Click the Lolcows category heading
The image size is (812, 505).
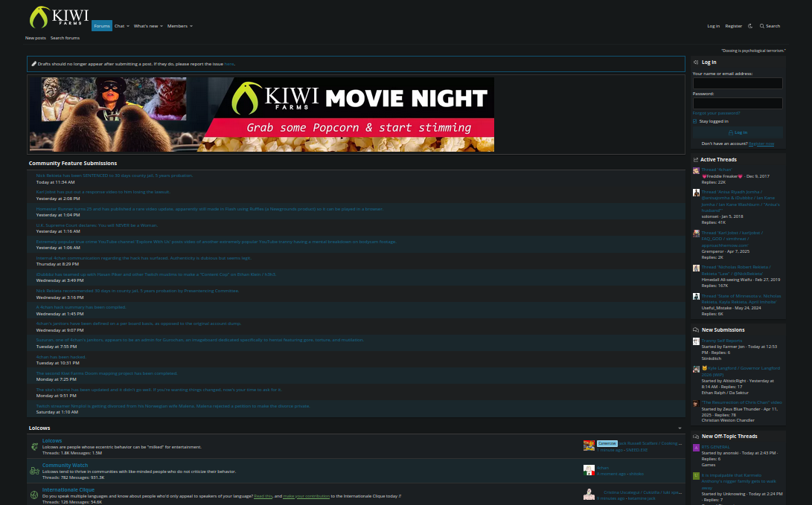[x=39, y=428]
